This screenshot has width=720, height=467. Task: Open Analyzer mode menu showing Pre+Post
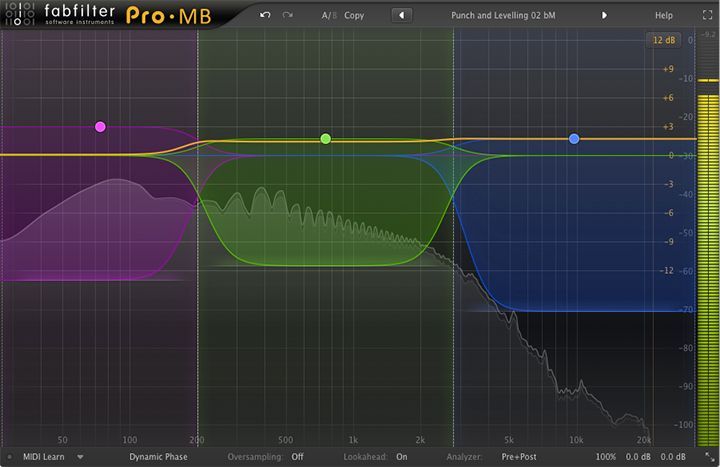(x=519, y=457)
